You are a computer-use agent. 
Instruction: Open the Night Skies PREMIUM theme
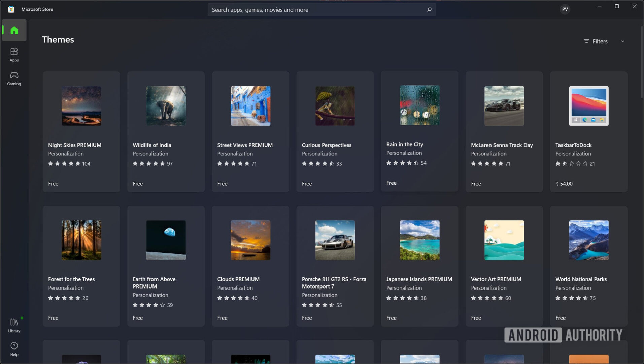(81, 132)
